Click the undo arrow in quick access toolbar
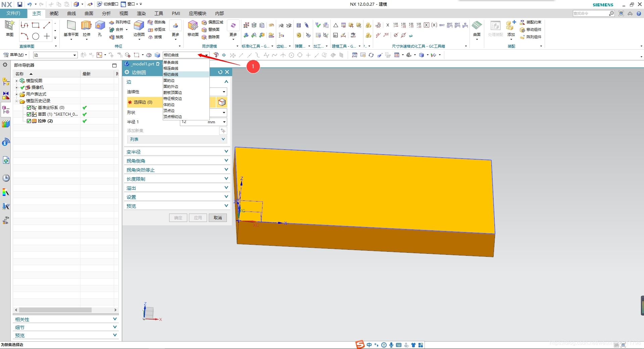This screenshot has width=644, height=349. click(x=30, y=4)
